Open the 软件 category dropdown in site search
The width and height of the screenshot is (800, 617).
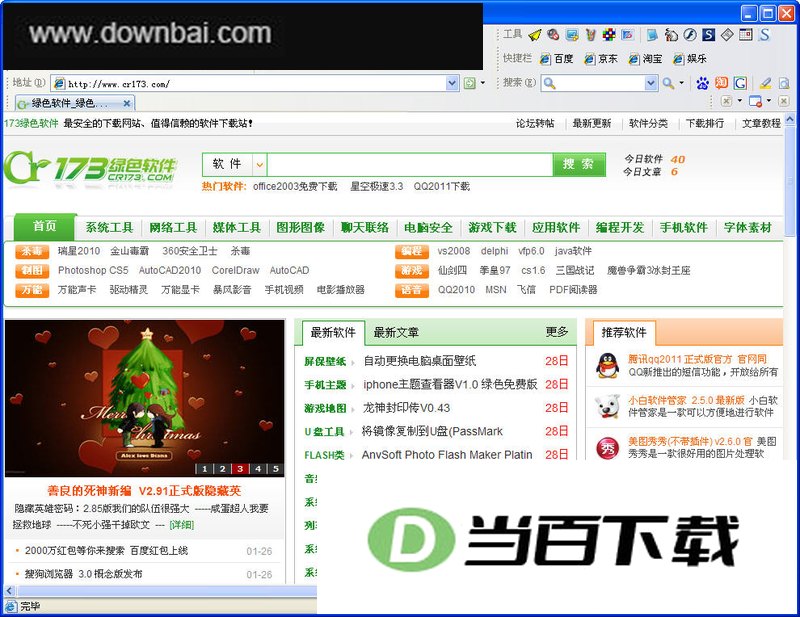tap(260, 164)
